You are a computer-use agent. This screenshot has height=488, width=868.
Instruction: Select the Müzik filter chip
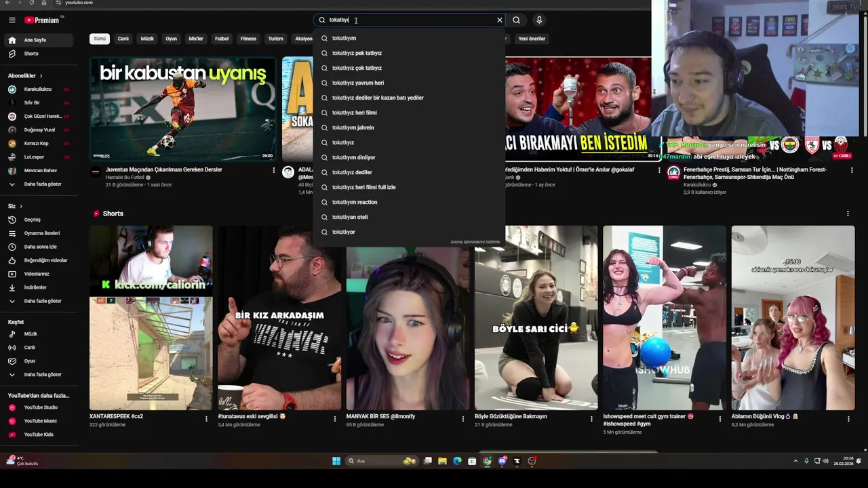point(147,39)
